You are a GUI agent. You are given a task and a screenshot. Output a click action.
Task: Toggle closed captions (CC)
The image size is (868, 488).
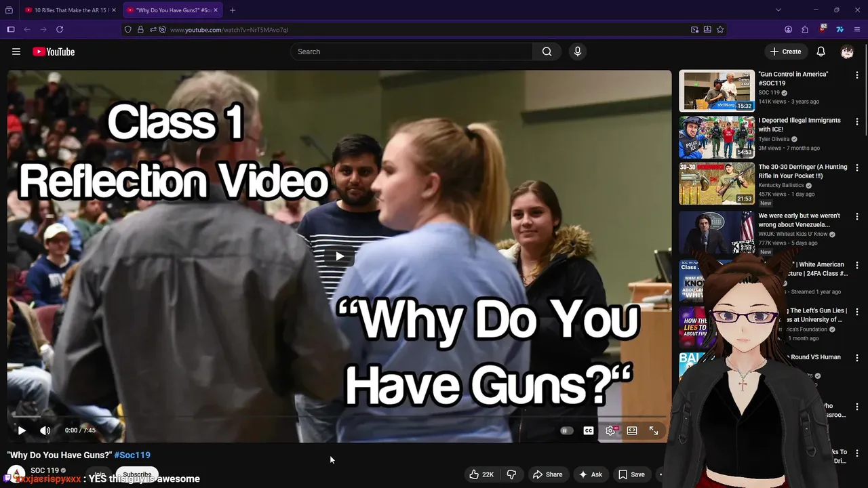point(589,430)
